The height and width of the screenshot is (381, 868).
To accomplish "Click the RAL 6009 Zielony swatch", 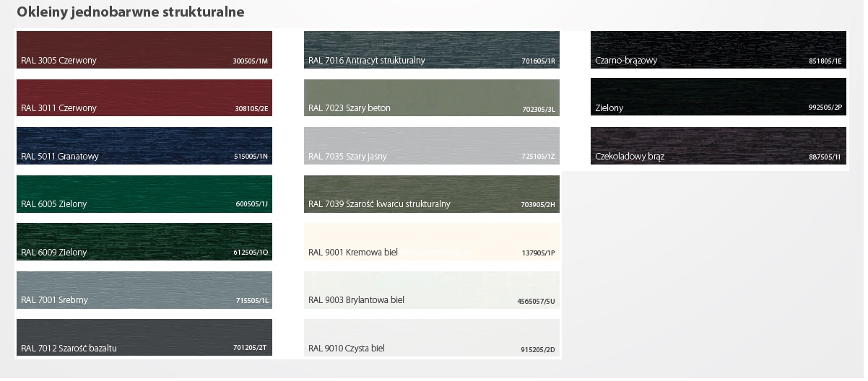I will tap(144, 241).
